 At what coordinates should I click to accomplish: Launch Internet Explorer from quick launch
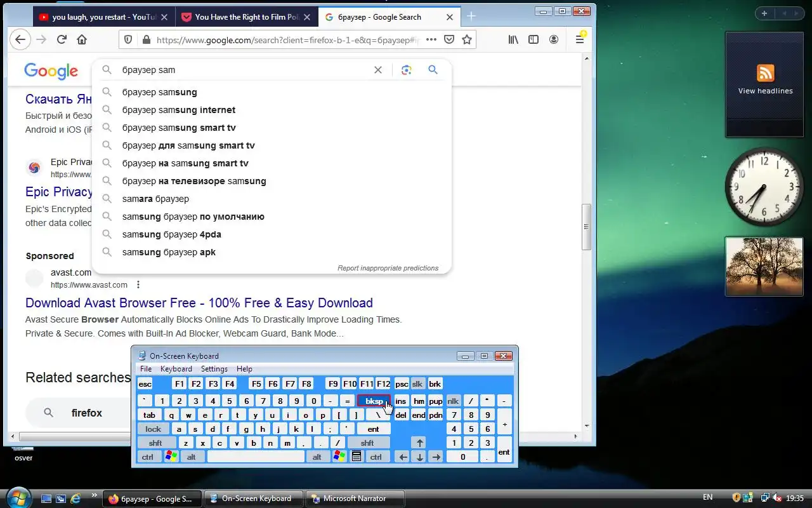[x=75, y=498]
